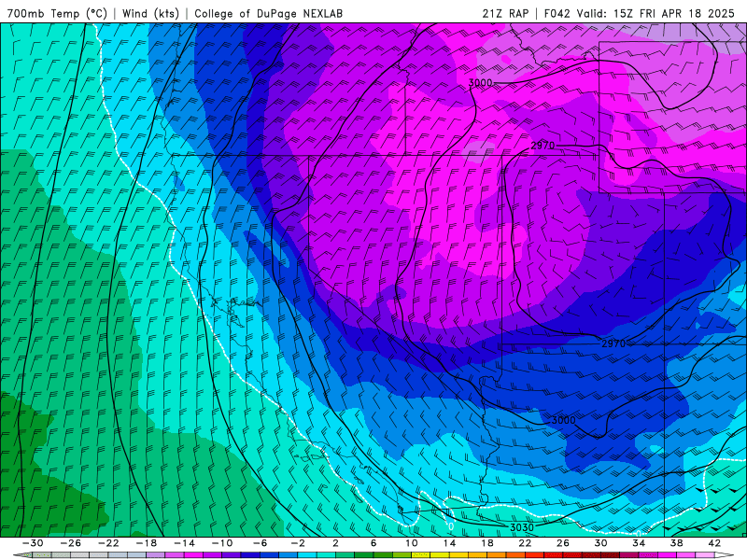Select the "-22" colorbar tick label

coord(108,543)
